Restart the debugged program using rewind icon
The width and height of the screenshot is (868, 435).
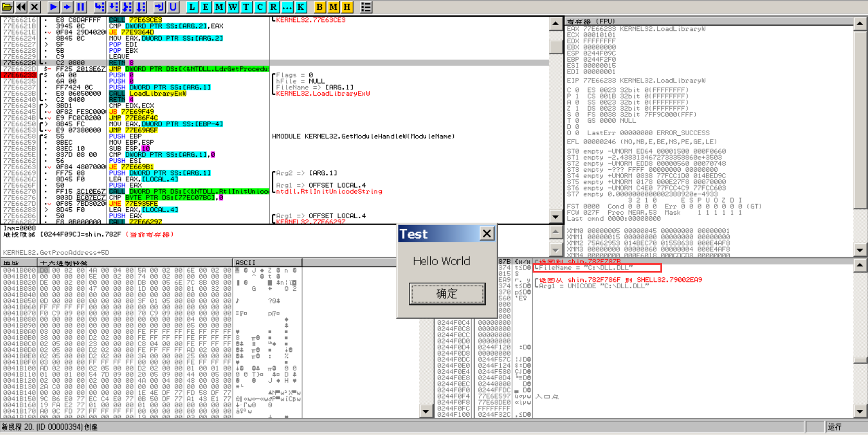click(x=21, y=7)
